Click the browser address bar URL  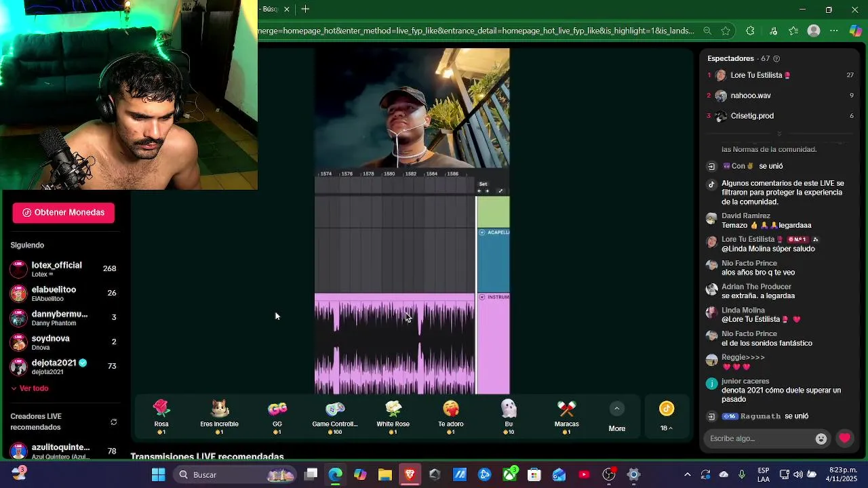coord(476,30)
